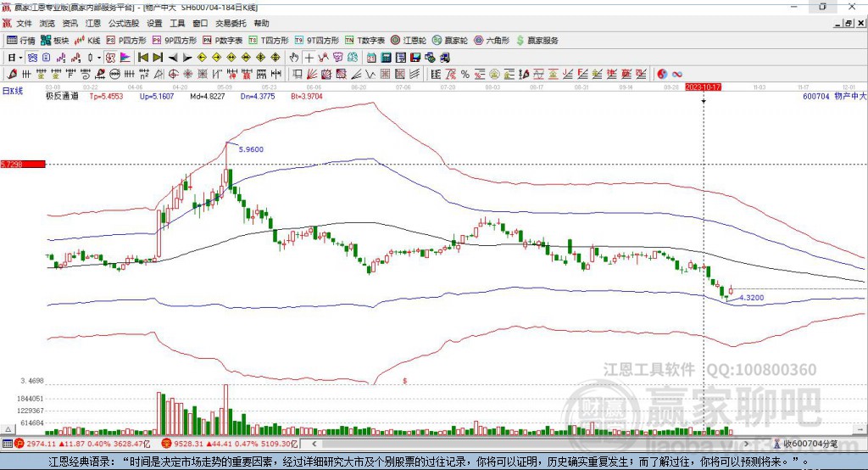Select the circled crosshair target tool

point(173,74)
